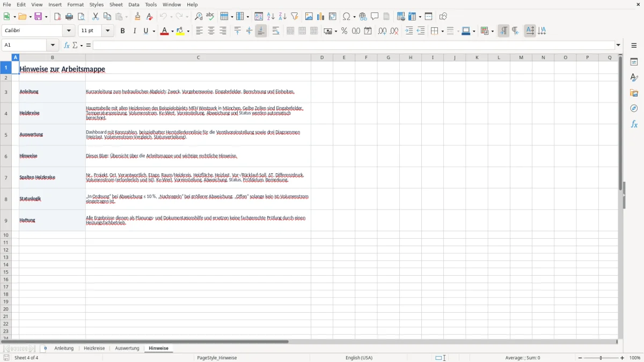Toggle print preview
Image resolution: width=644 pixels, height=362 pixels.
click(81, 17)
